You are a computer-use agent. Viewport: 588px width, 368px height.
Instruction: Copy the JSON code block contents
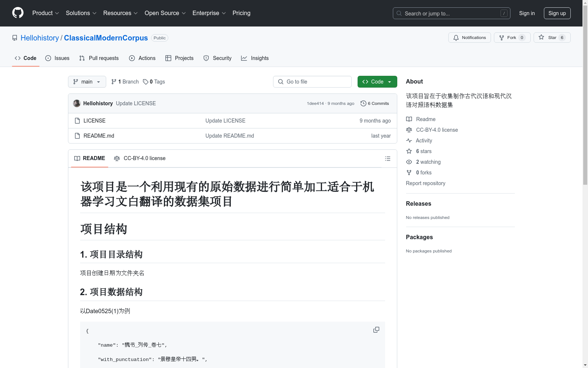pos(376,330)
